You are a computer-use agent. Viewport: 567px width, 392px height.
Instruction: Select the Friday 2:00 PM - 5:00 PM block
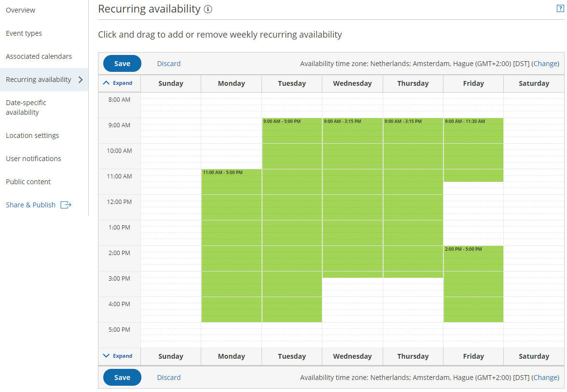point(473,284)
